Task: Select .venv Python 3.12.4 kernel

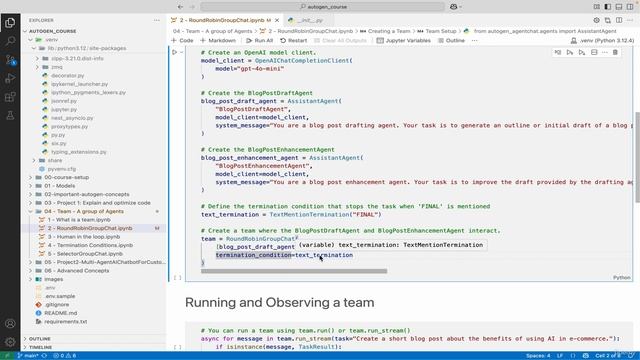Action: 602,40
